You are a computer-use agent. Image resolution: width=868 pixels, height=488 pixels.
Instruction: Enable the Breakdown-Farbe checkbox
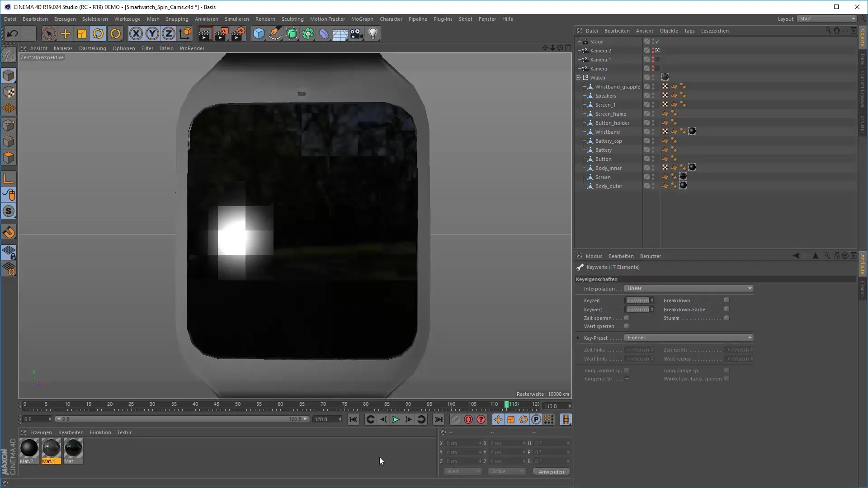tap(726, 309)
